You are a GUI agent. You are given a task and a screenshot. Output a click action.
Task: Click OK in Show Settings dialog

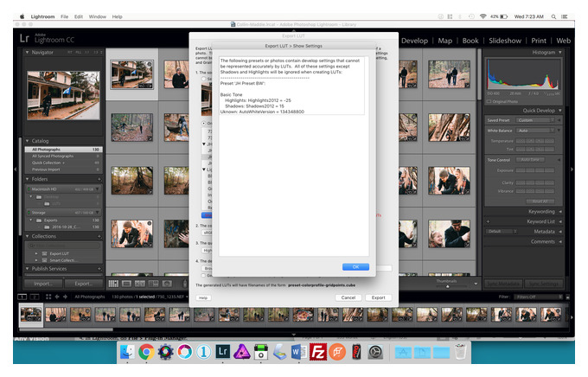(x=355, y=266)
